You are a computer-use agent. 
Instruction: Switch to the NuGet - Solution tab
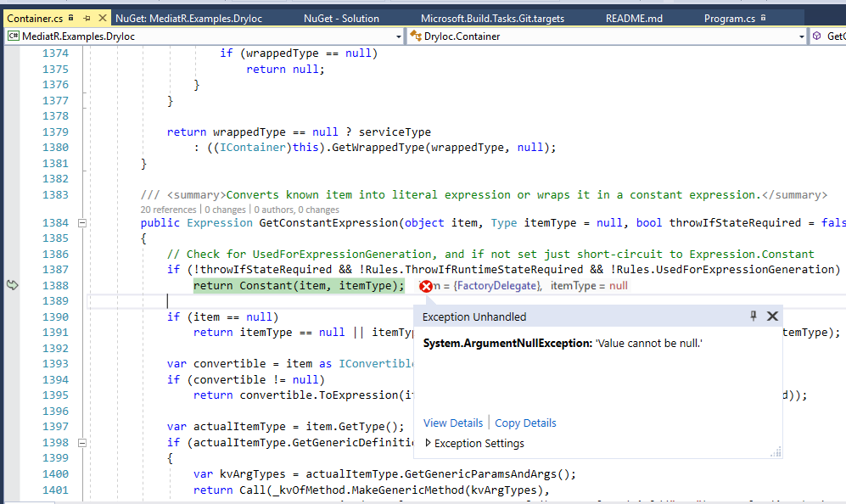click(341, 17)
